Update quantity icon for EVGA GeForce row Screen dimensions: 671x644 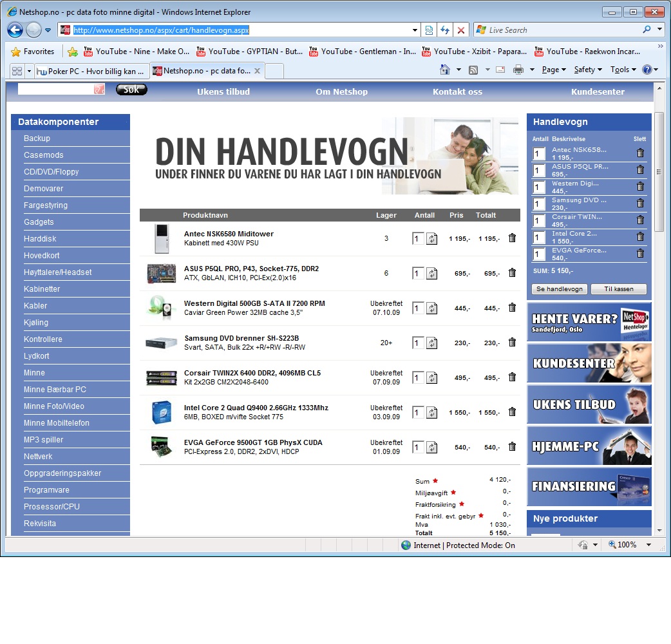pos(432,447)
